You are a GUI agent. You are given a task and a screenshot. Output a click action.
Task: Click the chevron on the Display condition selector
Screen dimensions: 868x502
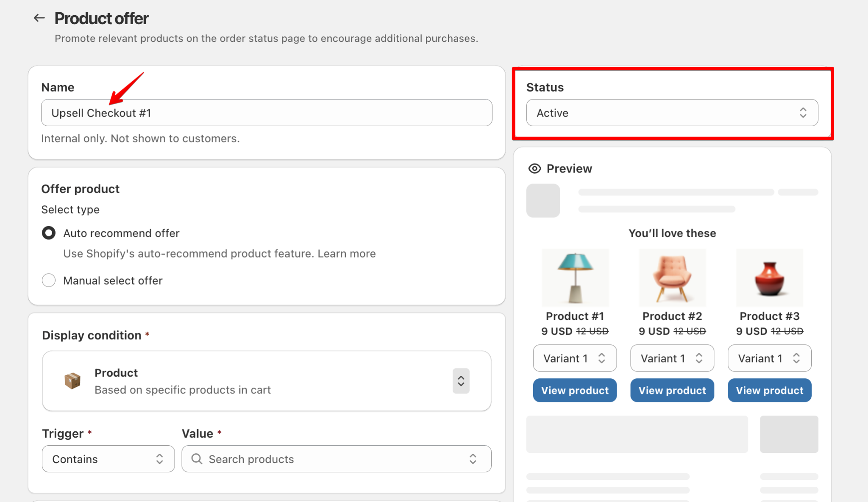point(460,381)
